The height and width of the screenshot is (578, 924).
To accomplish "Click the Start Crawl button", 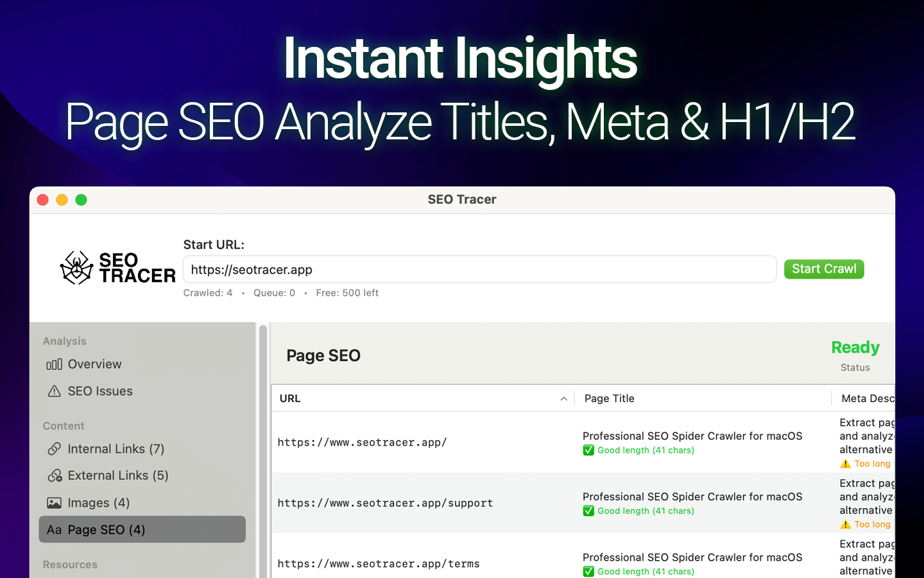I will [x=824, y=269].
